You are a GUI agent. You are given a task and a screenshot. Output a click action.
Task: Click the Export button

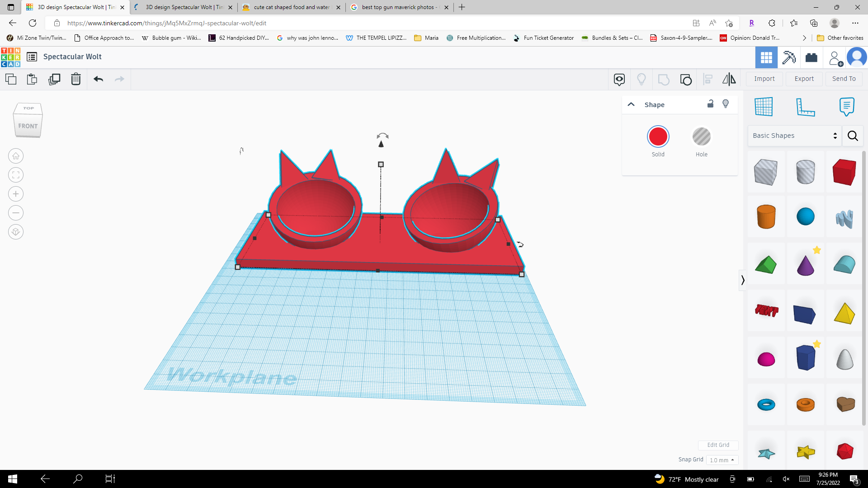804,79
